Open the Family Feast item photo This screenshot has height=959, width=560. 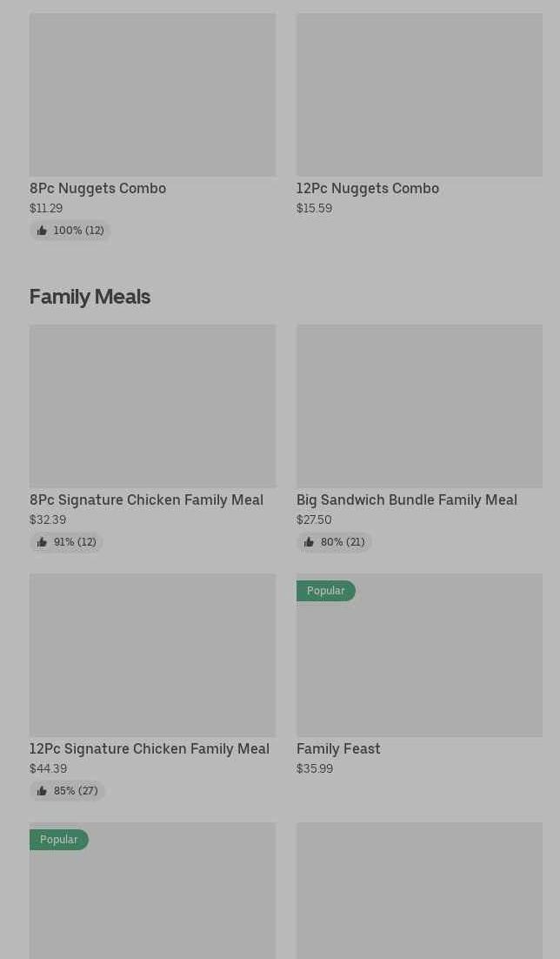coord(419,663)
